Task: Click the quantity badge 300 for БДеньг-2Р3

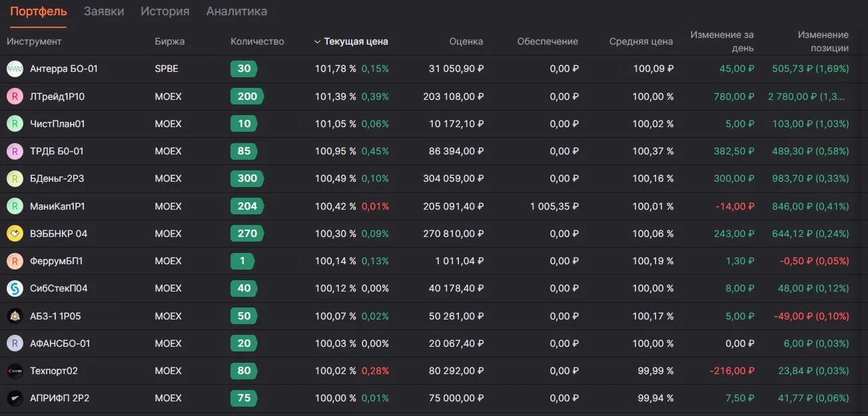Action: 247,178
